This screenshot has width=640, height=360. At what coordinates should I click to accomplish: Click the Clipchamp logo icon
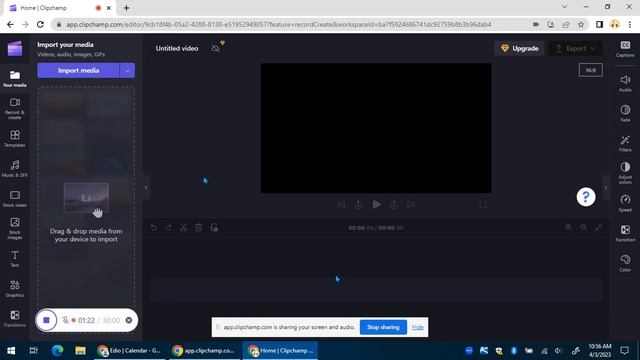(x=15, y=48)
